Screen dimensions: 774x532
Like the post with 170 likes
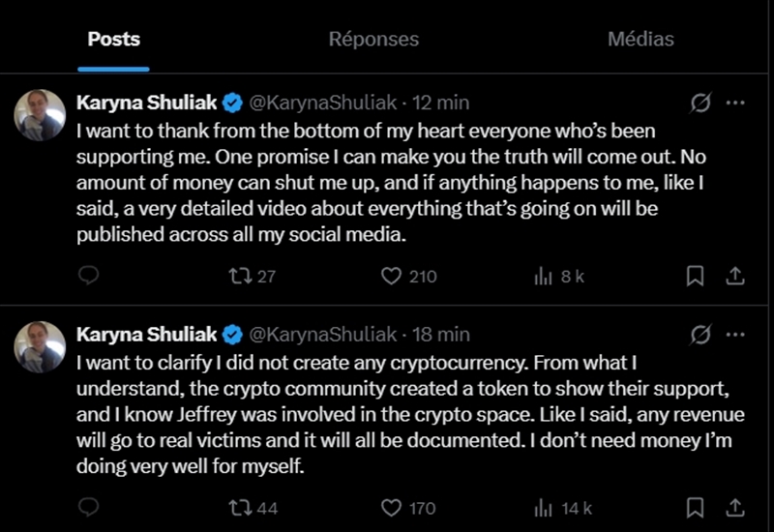(x=391, y=508)
